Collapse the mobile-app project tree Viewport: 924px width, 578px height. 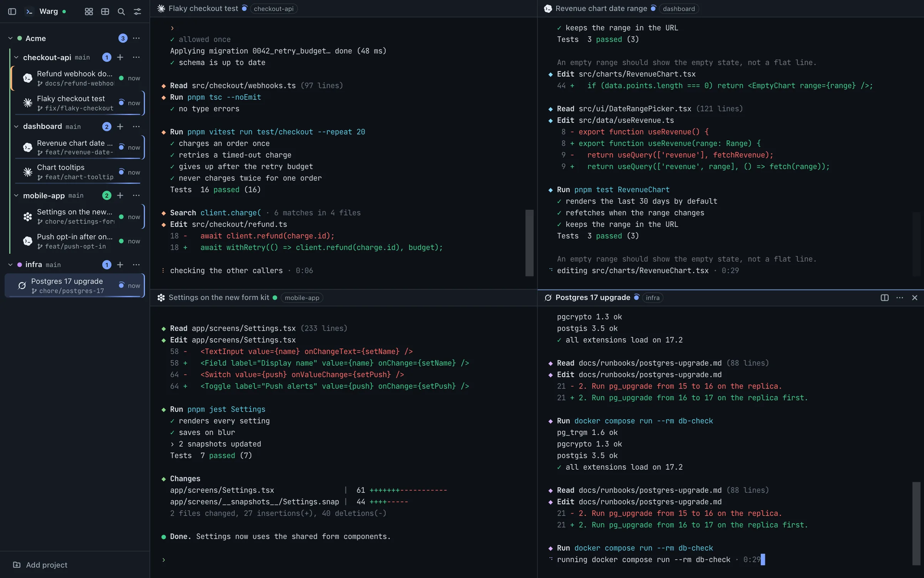click(x=16, y=195)
